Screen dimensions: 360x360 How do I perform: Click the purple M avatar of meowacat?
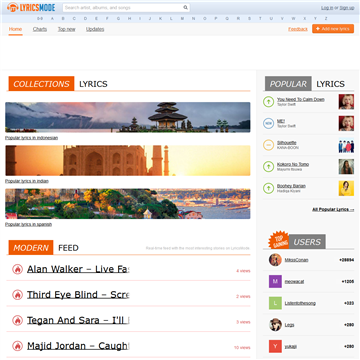pyautogui.click(x=275, y=281)
